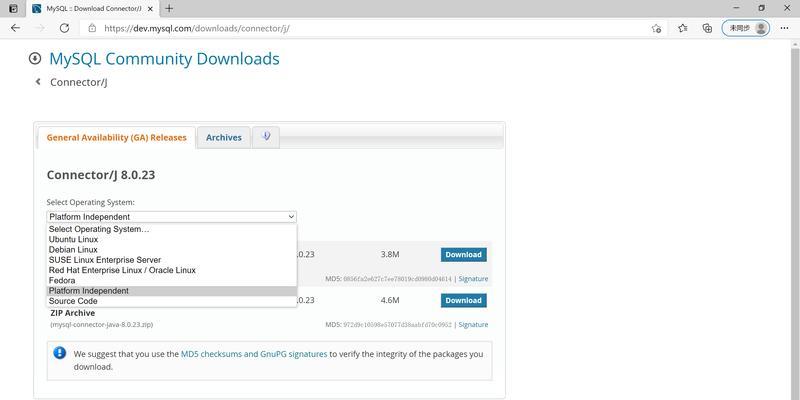
Task: Click the 4.6M file size
Action: [x=390, y=300]
